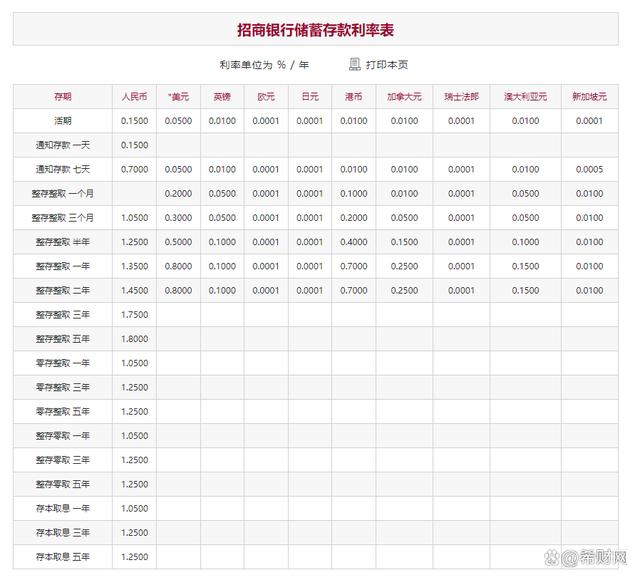Select 整存整取 半年 美元 rate 0.5000
The width and height of the screenshot is (640, 580).
[x=178, y=242]
